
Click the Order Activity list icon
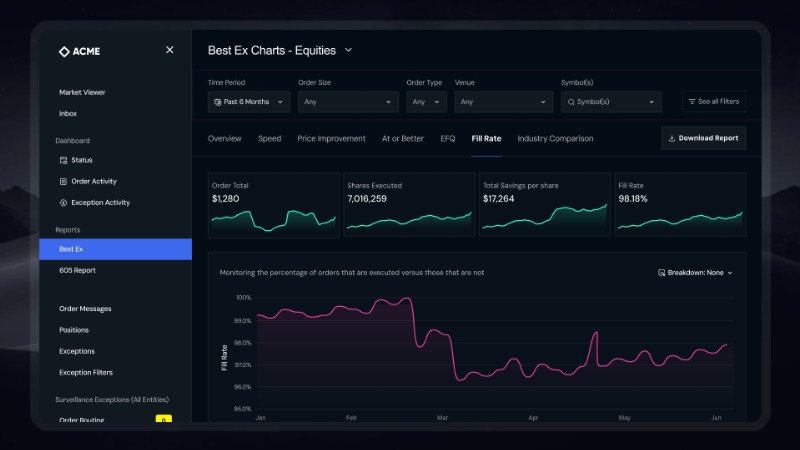click(x=63, y=182)
